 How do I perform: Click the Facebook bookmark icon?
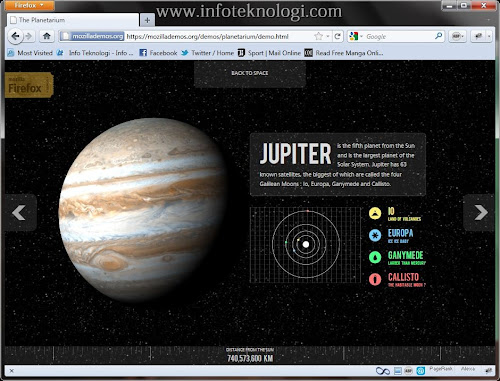pyautogui.click(x=143, y=53)
